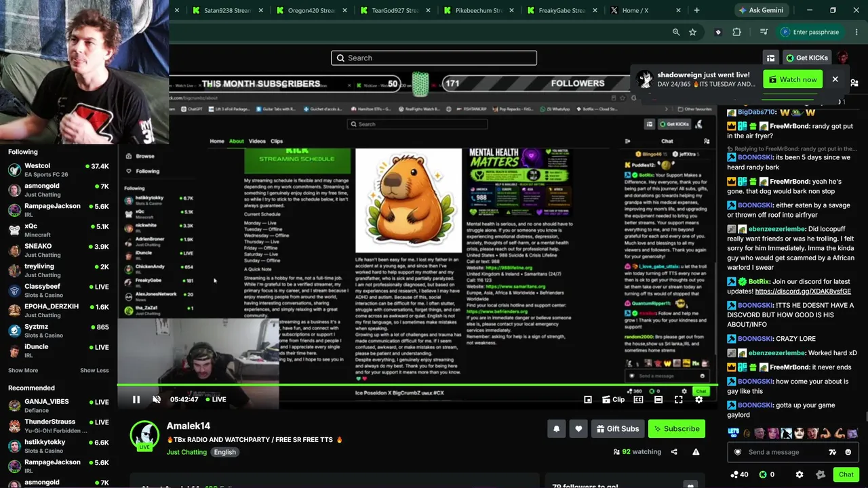Bookmark this page with star icon
This screenshot has width=868, height=488.
[692, 32]
